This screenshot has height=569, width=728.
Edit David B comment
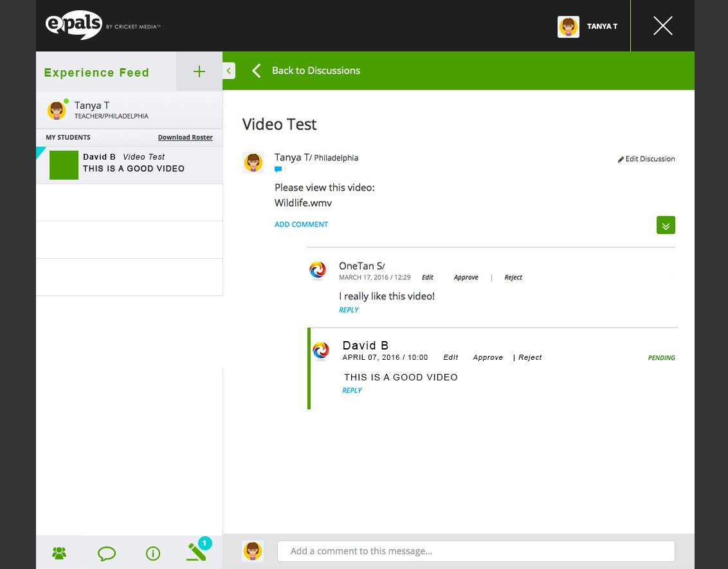coord(451,357)
